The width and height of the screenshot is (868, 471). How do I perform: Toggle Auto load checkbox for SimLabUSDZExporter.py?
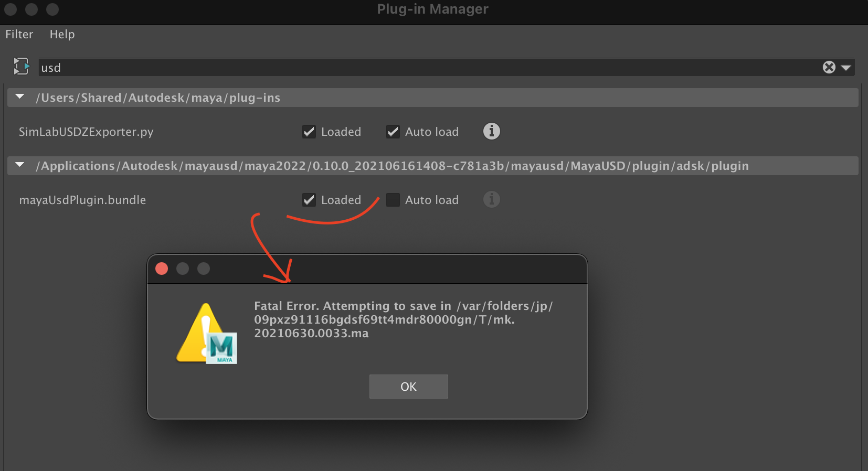(393, 132)
